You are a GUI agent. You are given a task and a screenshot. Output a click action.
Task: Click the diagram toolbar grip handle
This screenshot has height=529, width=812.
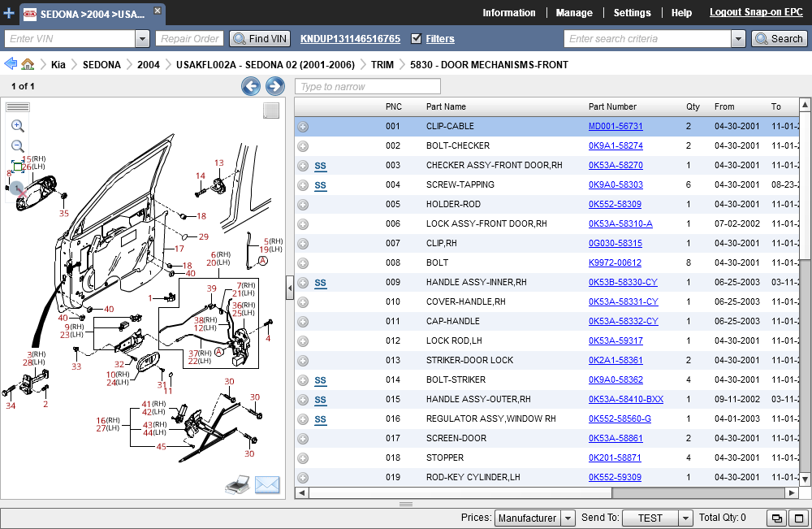[18, 107]
